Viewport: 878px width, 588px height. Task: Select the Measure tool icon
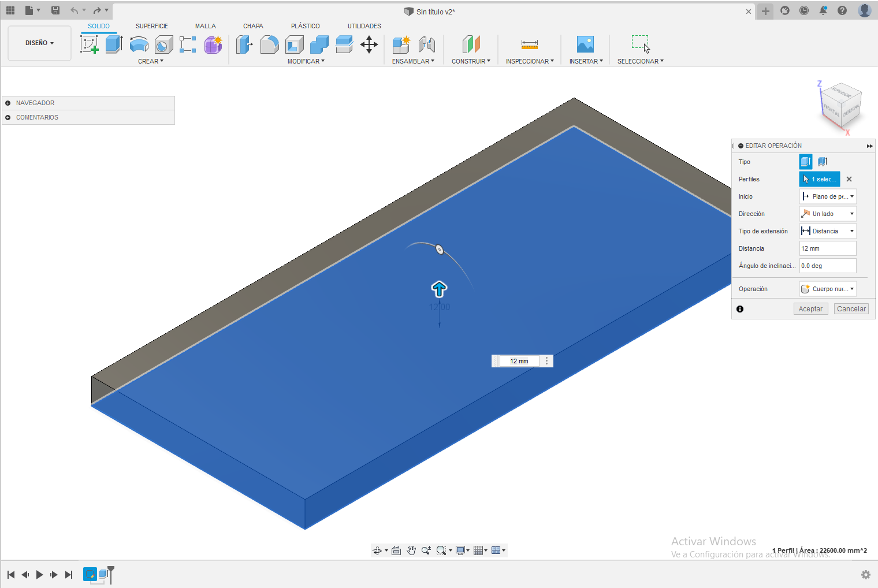pyautogui.click(x=530, y=44)
